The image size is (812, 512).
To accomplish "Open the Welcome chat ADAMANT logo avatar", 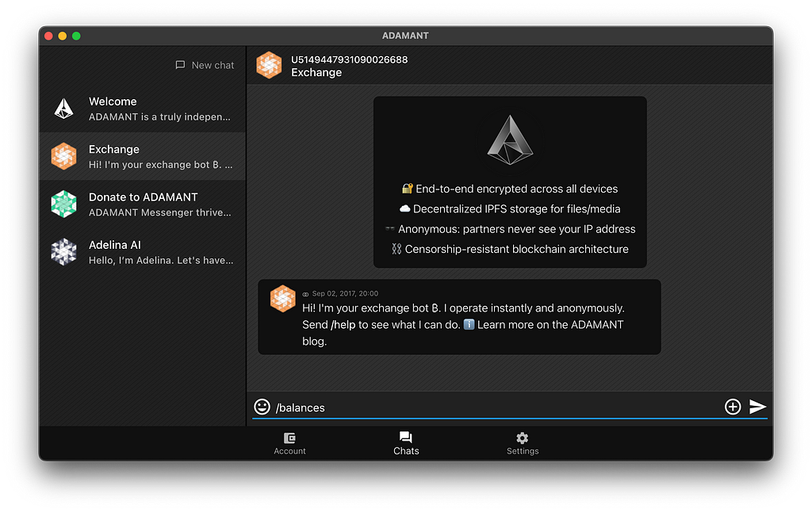I will point(64,109).
